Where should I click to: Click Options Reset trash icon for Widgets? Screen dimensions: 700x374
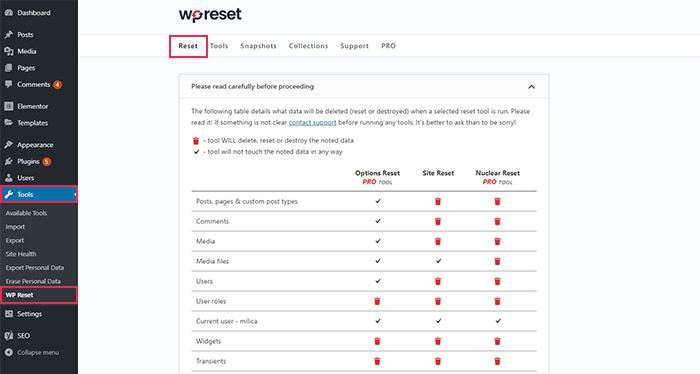pyautogui.click(x=377, y=341)
